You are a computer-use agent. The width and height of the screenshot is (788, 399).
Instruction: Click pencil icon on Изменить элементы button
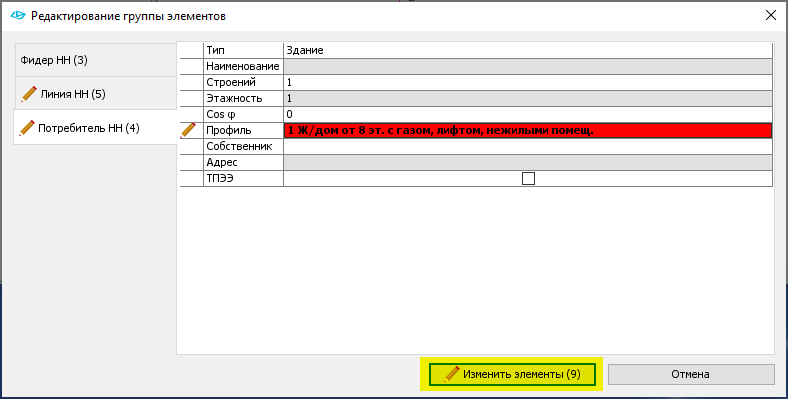[x=452, y=374]
